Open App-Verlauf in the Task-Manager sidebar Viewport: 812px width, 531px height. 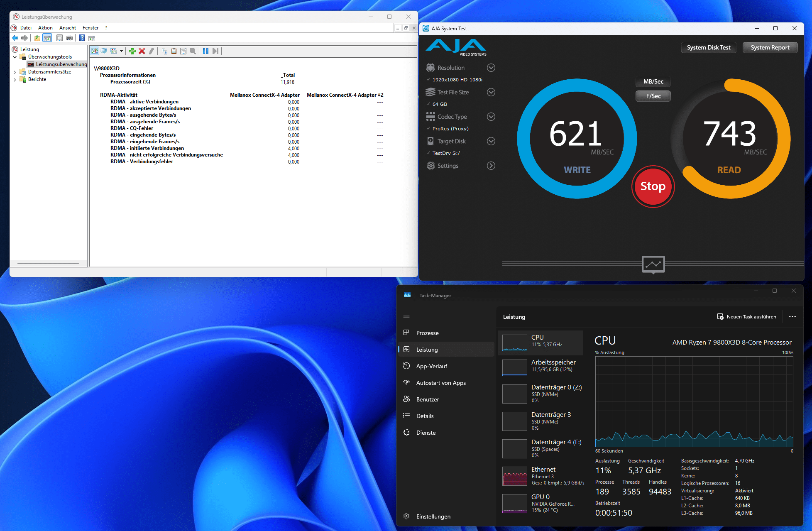[x=447, y=366]
